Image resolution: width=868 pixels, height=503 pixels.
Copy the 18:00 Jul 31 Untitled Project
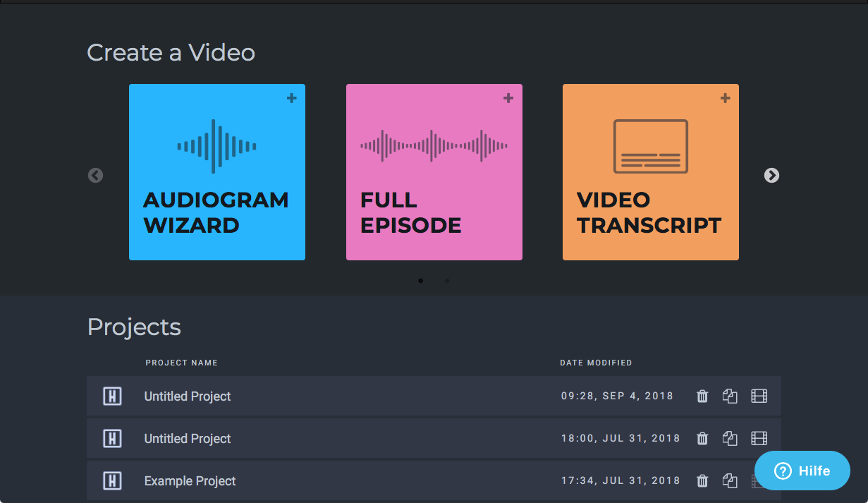pyautogui.click(x=730, y=439)
